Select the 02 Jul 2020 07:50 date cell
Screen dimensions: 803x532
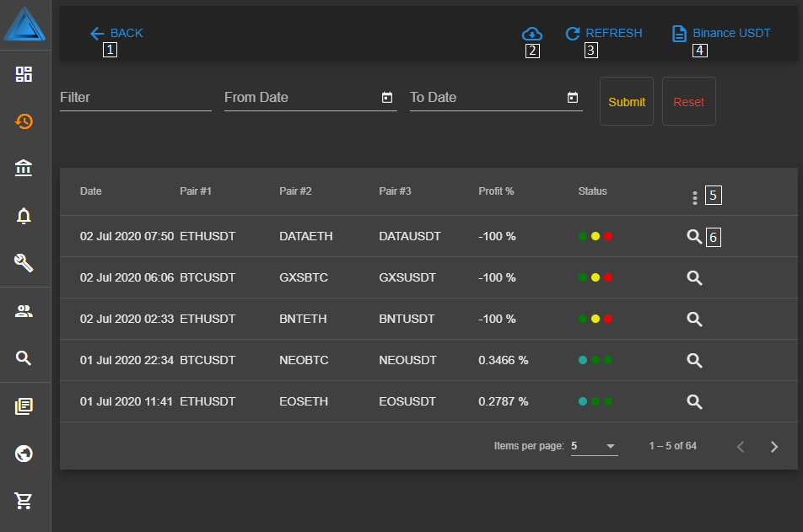pos(127,236)
